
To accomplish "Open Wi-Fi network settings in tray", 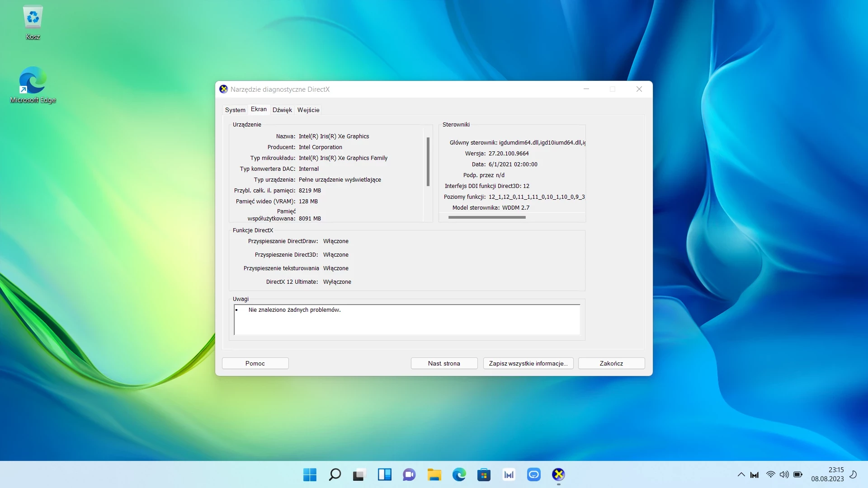I will click(x=770, y=474).
